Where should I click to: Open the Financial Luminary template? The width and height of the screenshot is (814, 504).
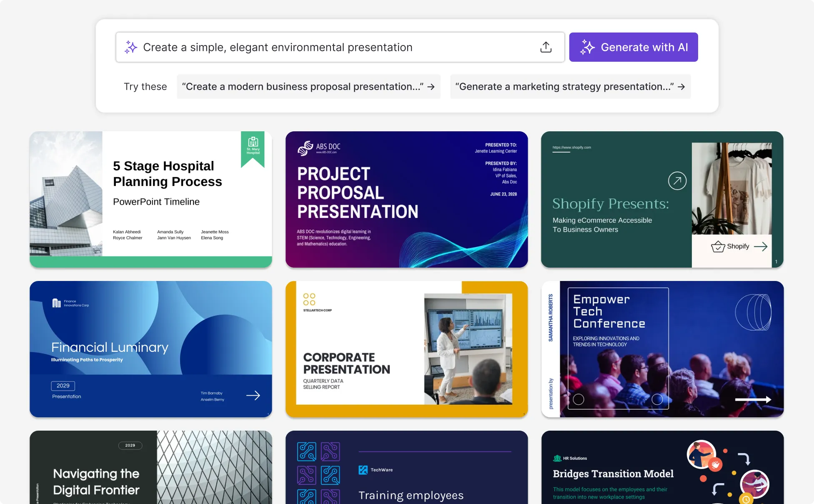coord(151,349)
